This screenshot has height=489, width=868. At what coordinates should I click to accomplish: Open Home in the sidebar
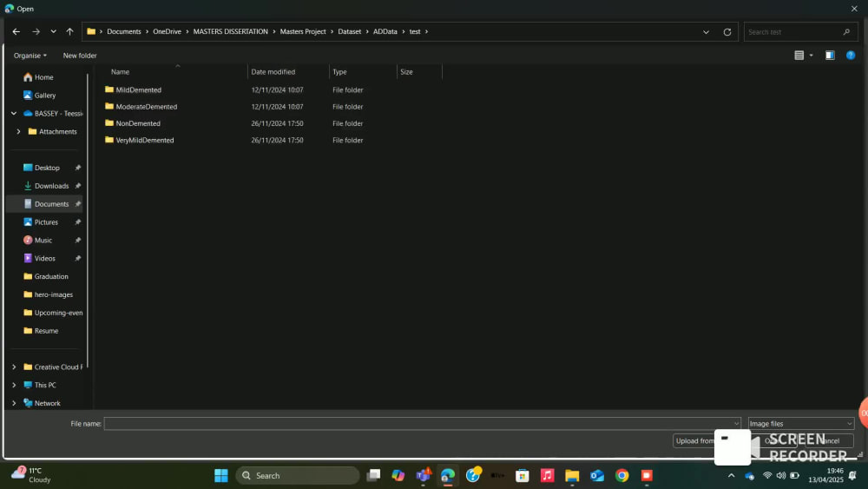[x=43, y=77]
